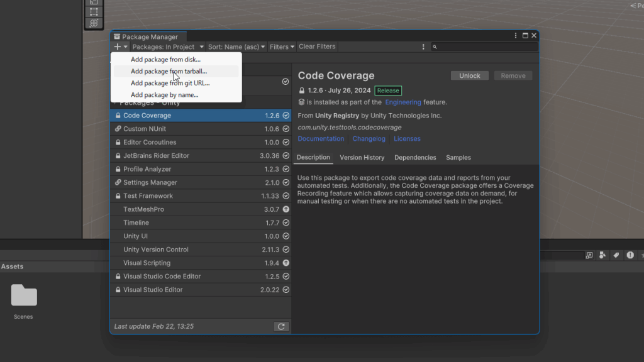644x362 pixels.
Task: Select the Rect tool icon in Scene toolbar
Action: (x=94, y=11)
